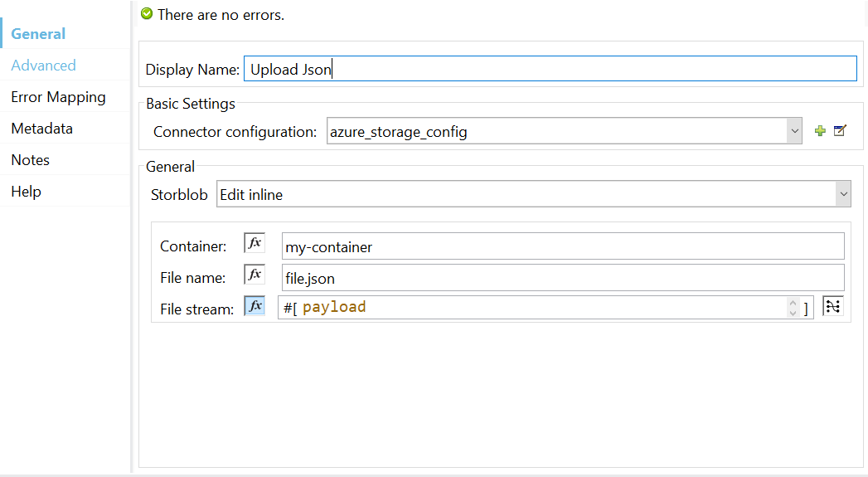The height and width of the screenshot is (477, 868).
Task: Select the General tab
Action: point(38,34)
